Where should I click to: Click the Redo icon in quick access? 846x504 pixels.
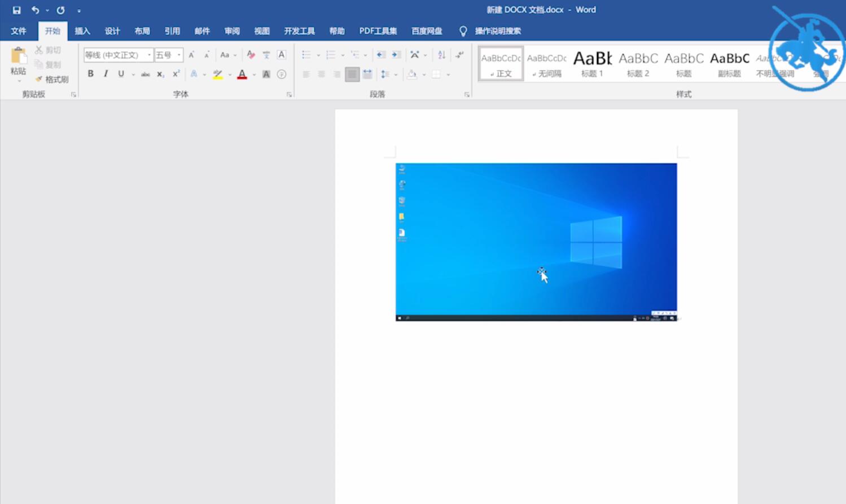pyautogui.click(x=60, y=10)
